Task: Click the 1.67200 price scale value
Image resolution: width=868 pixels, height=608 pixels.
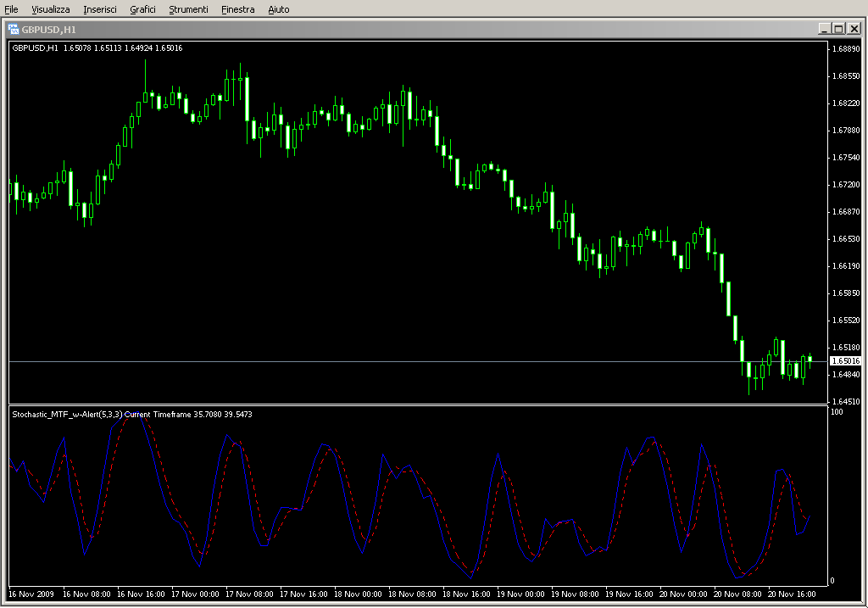Action: pyautogui.click(x=847, y=184)
